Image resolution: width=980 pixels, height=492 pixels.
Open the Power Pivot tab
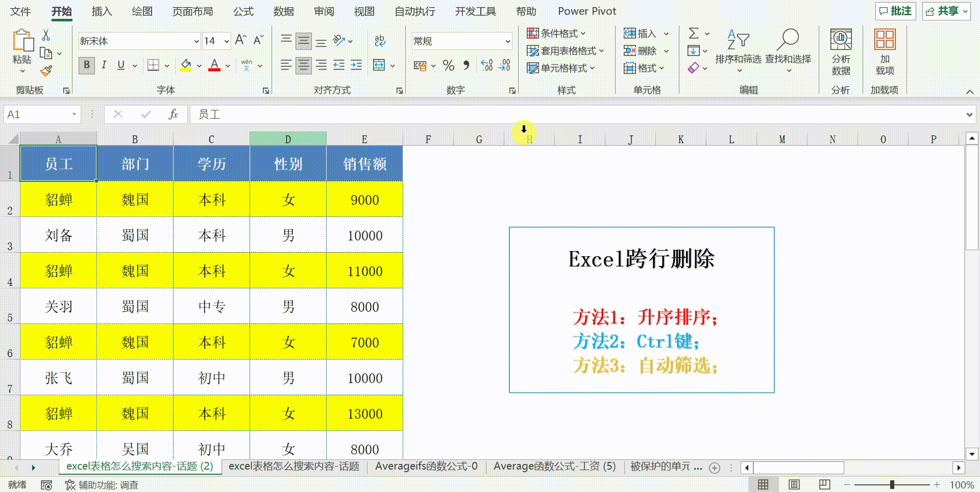(x=587, y=11)
